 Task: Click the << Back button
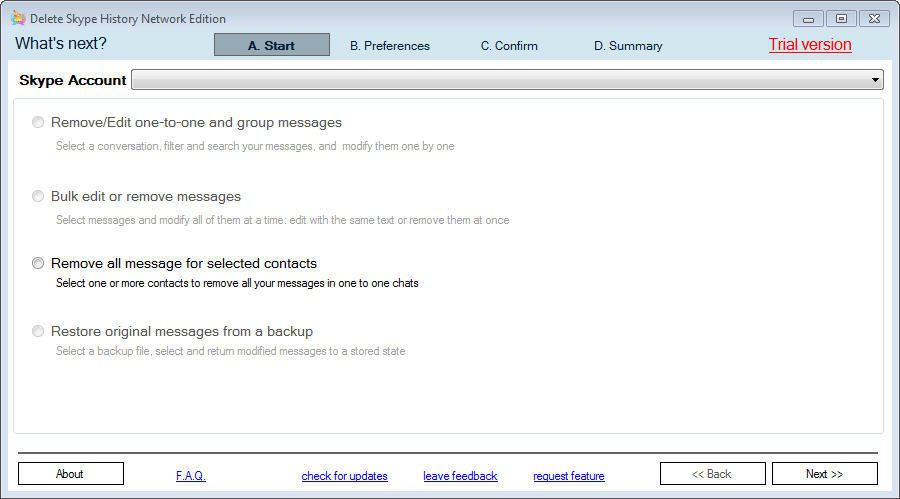click(x=712, y=474)
